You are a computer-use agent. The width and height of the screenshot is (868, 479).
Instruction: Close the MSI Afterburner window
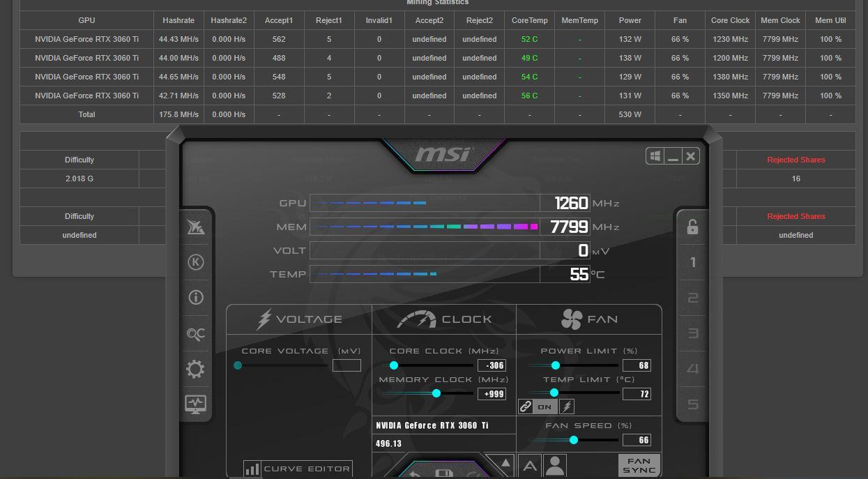pos(690,156)
